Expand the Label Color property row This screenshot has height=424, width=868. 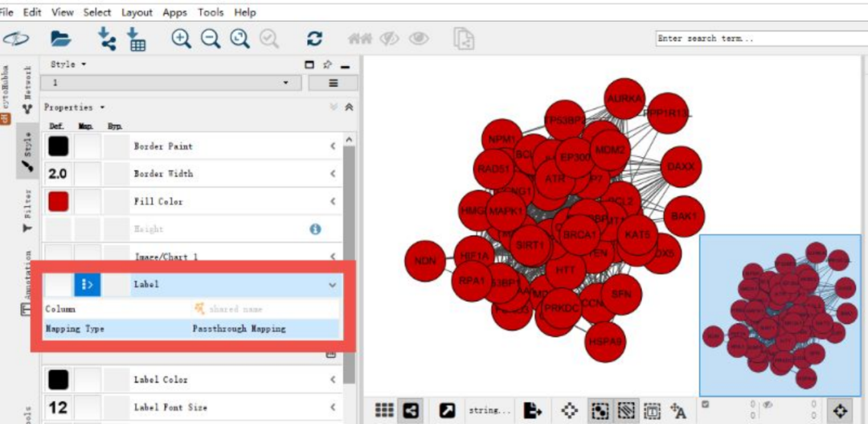coord(333,380)
